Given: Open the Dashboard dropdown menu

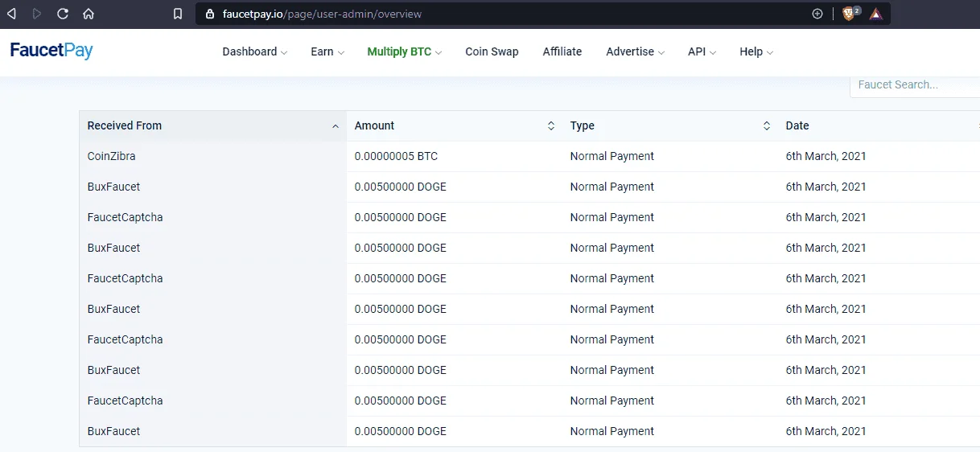Looking at the screenshot, I should [x=255, y=51].
